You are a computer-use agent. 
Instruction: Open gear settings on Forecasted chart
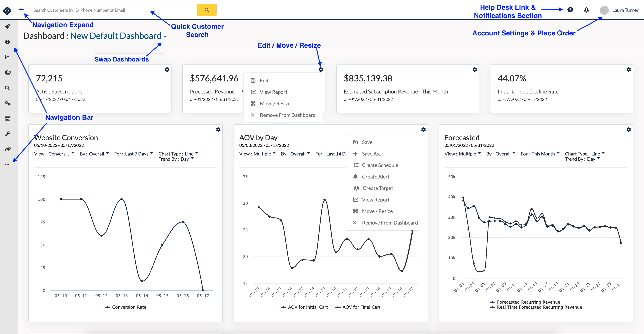click(x=629, y=130)
